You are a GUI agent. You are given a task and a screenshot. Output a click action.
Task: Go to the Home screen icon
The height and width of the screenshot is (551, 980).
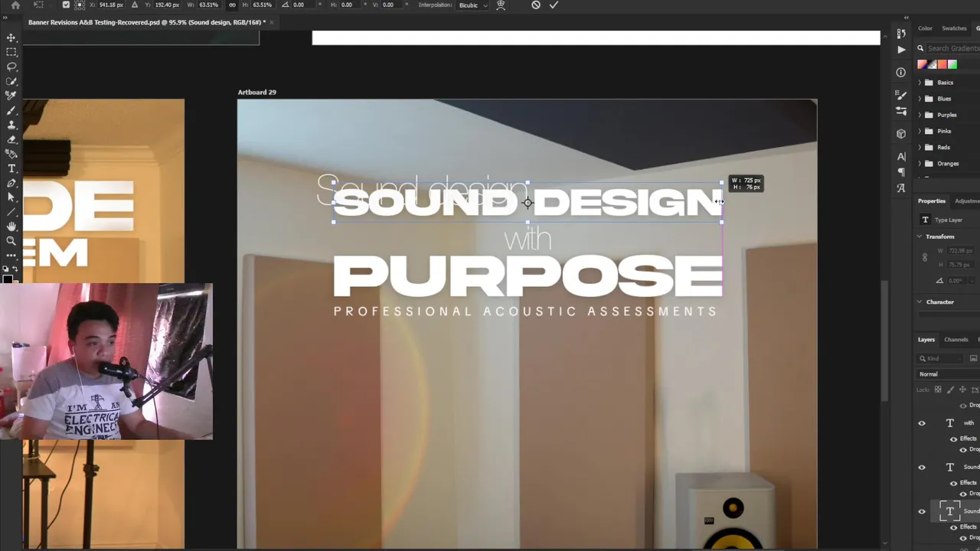pos(15,5)
